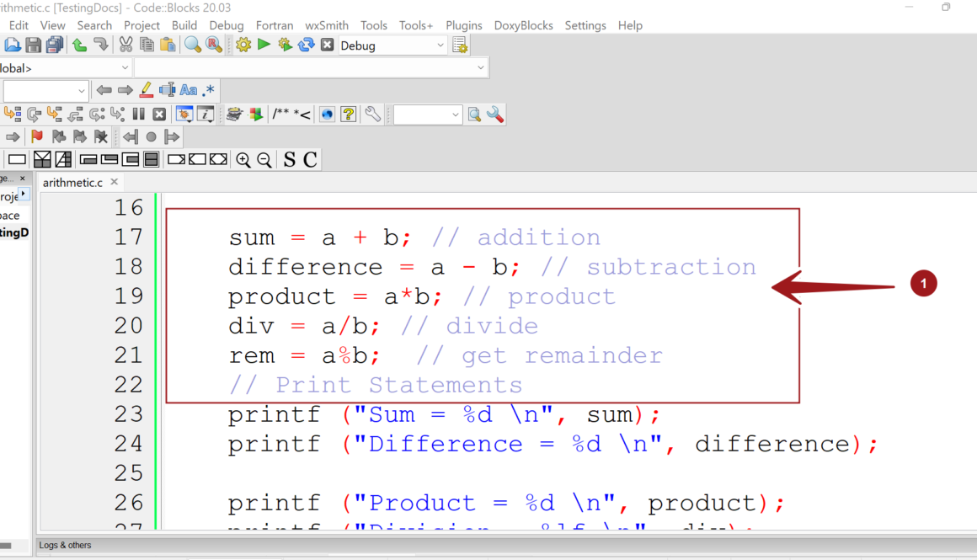Switch to the arithmetic.c tab
The width and height of the screenshot is (977, 560).
tap(72, 182)
